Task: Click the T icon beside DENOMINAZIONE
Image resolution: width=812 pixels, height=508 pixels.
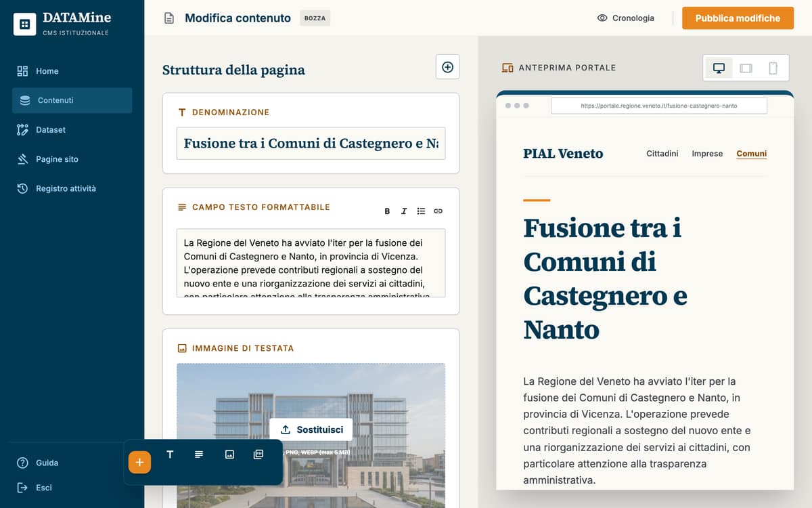Action: (181, 112)
